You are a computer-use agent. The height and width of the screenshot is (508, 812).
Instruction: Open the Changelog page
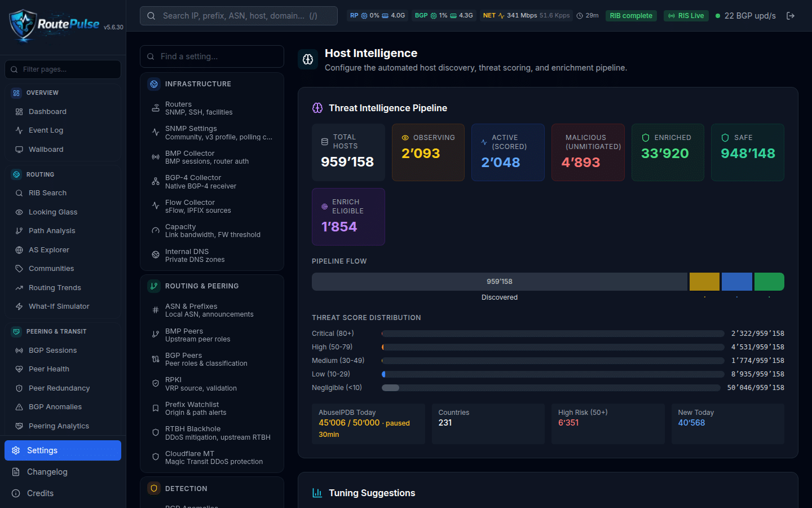tap(63, 472)
